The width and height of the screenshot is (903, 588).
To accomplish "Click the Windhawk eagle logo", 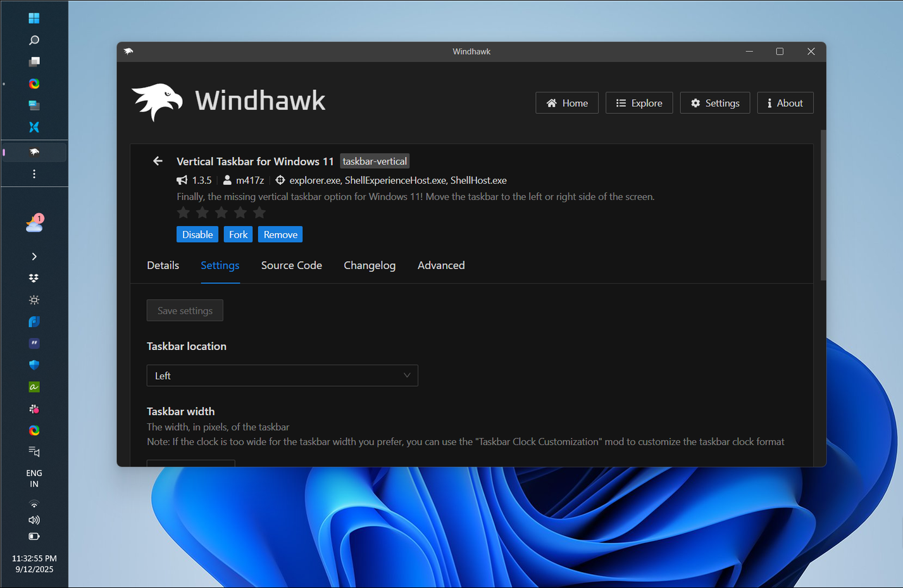I will 157,100.
